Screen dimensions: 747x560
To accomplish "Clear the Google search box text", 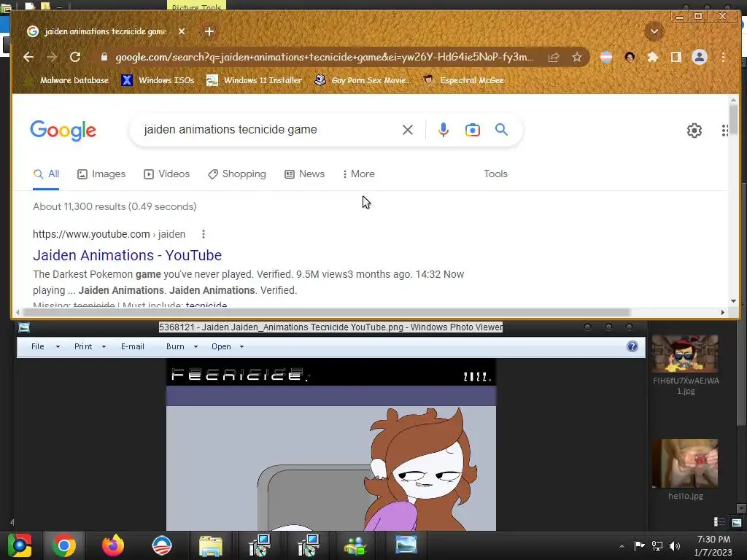I will [x=407, y=130].
